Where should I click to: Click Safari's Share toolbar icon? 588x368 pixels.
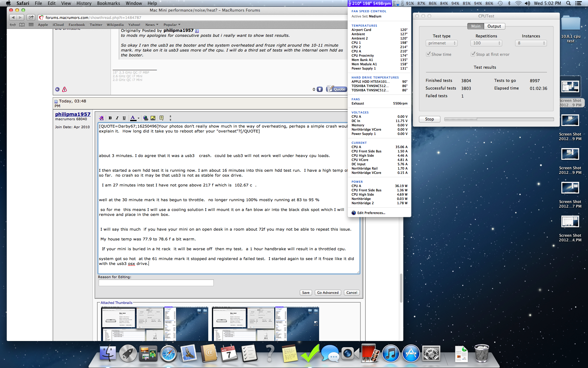[31, 17]
